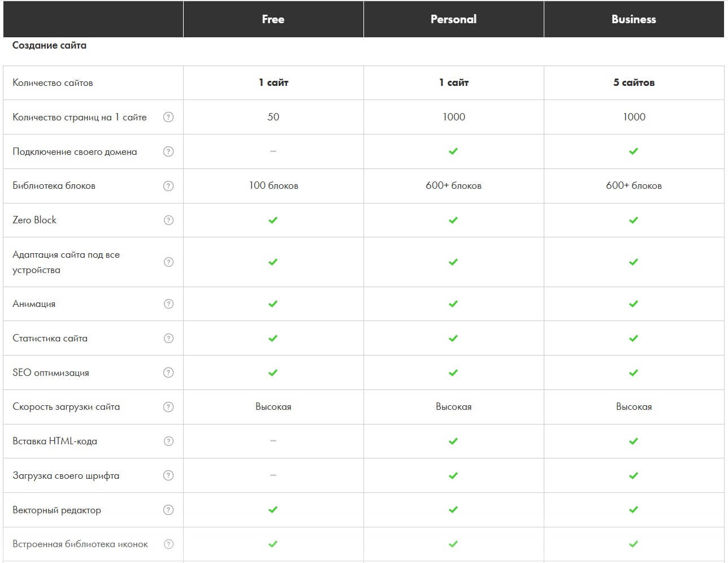
Task: Open hint for Количество страниц на 1 сайте
Action: [168, 117]
